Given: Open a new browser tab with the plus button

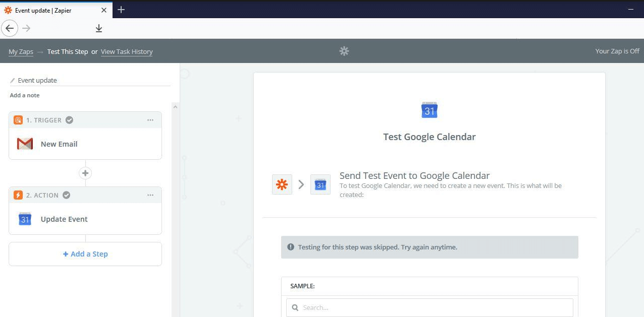Looking at the screenshot, I should pyautogui.click(x=120, y=10).
